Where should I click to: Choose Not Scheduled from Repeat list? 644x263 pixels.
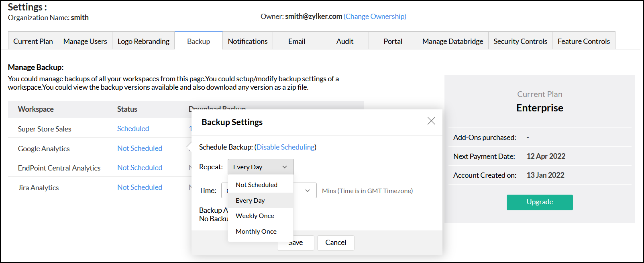point(257,185)
